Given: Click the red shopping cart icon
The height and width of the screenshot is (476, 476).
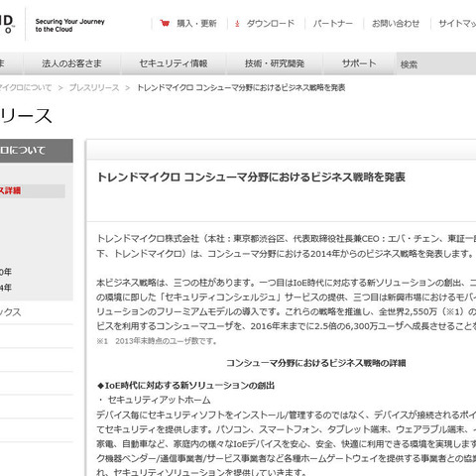Looking at the screenshot, I should [x=165, y=23].
